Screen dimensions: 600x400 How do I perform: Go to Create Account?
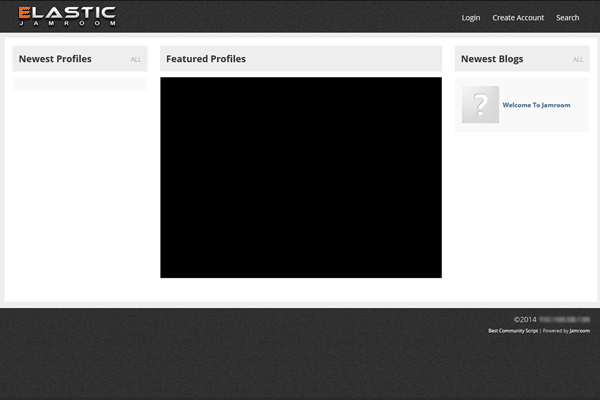click(x=518, y=18)
